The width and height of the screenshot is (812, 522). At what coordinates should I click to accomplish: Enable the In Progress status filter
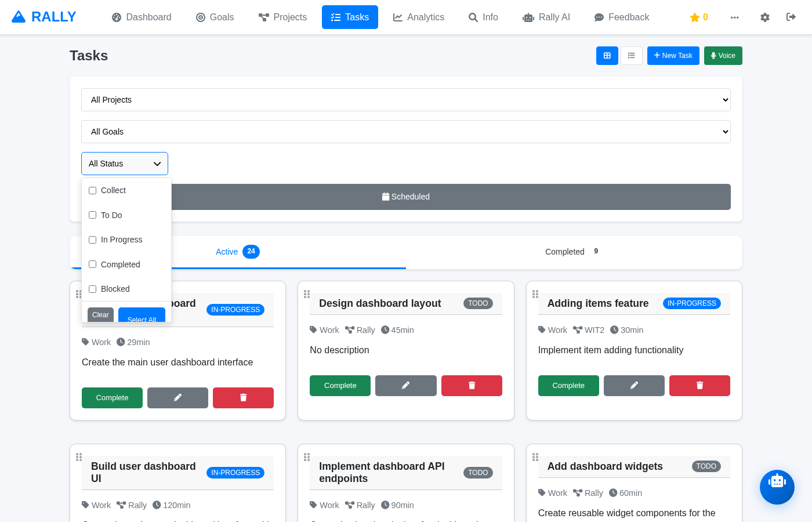pos(93,240)
